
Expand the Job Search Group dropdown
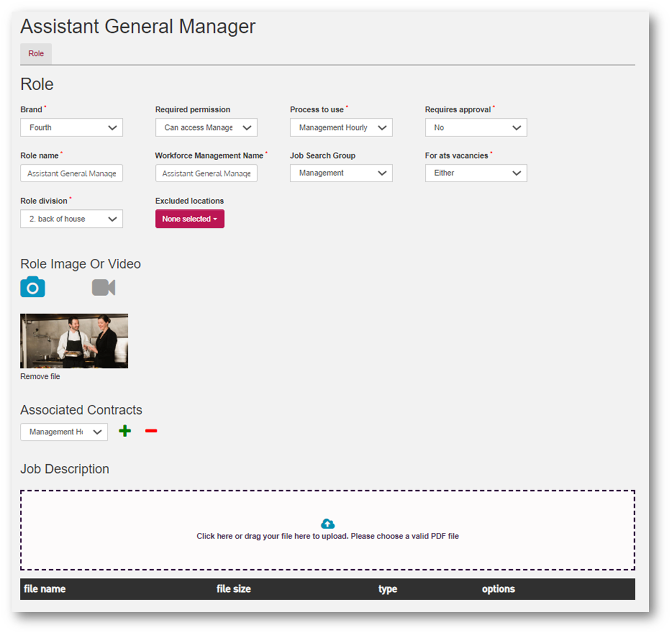[x=341, y=173]
